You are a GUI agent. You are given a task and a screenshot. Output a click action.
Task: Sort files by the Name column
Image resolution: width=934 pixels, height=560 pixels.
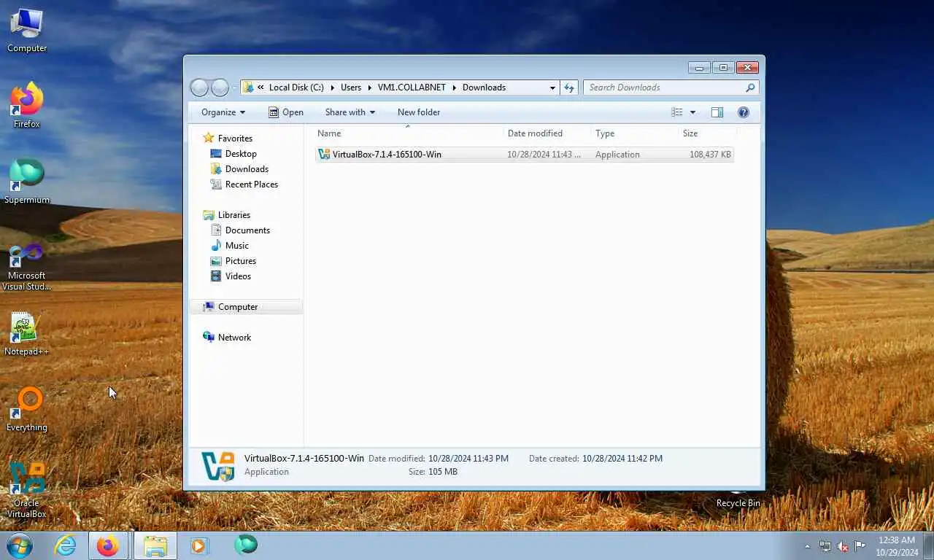coord(409,133)
